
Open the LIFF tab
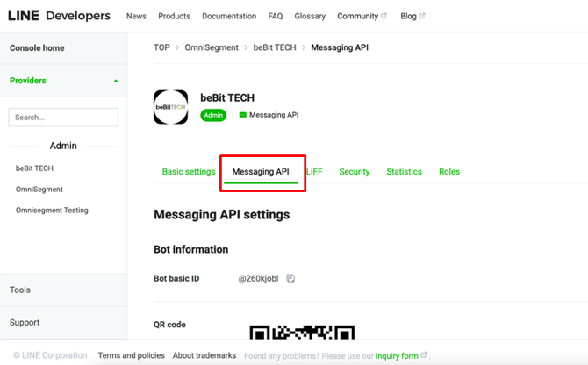[x=314, y=172]
